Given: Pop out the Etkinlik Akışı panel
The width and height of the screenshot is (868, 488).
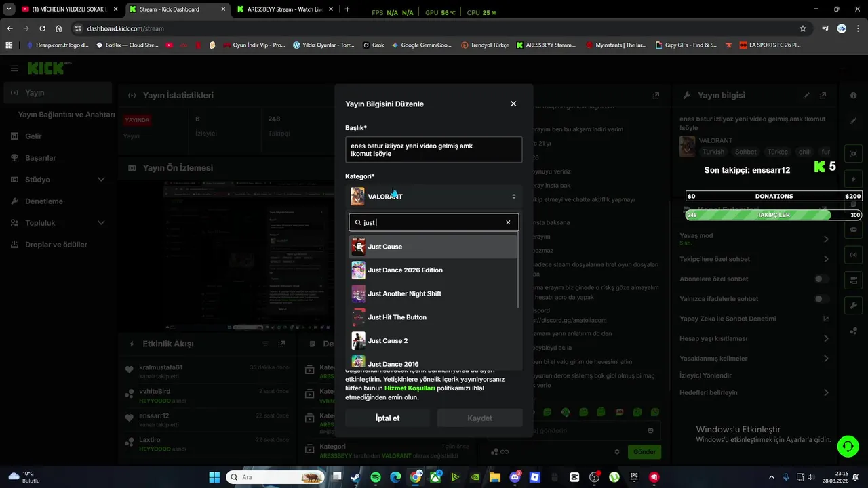Looking at the screenshot, I should click(x=282, y=344).
